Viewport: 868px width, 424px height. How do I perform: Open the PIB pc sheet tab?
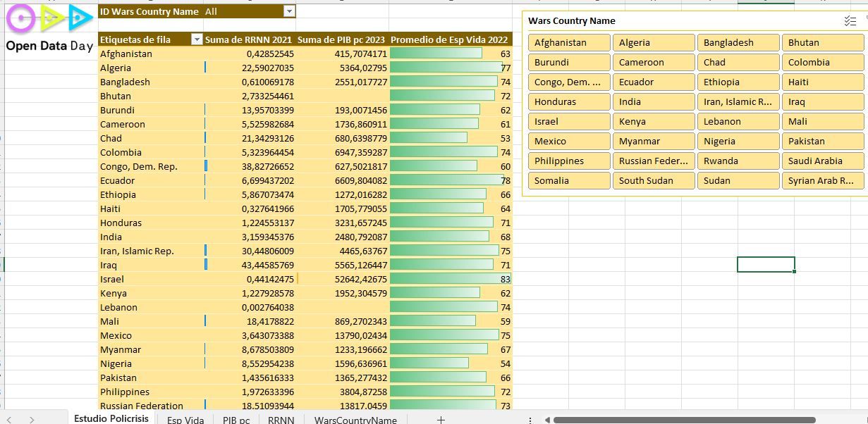(x=236, y=420)
